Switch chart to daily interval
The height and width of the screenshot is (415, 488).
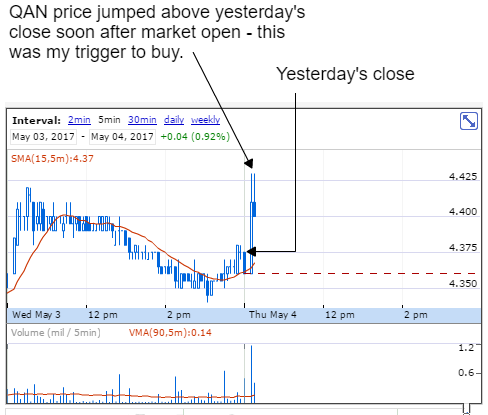point(174,120)
